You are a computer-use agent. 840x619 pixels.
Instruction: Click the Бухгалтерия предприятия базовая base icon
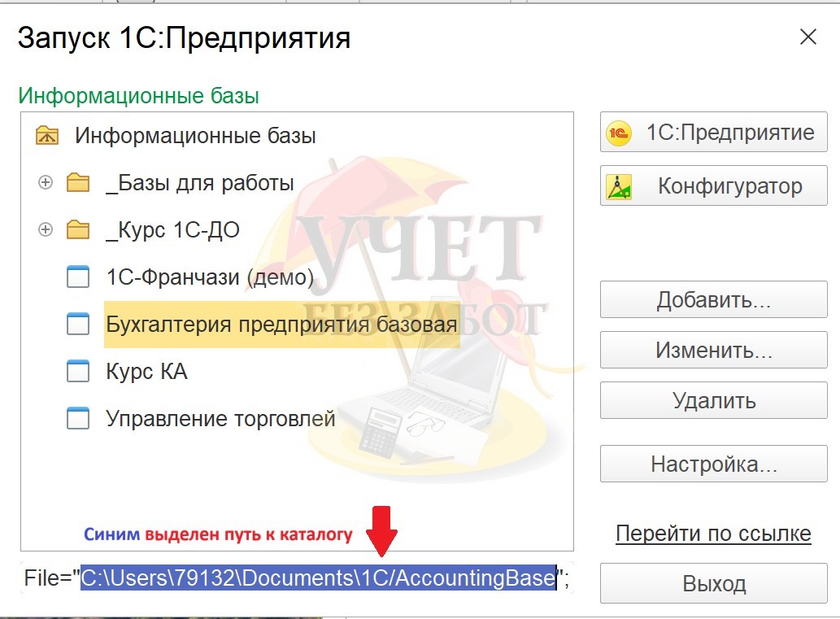78,325
